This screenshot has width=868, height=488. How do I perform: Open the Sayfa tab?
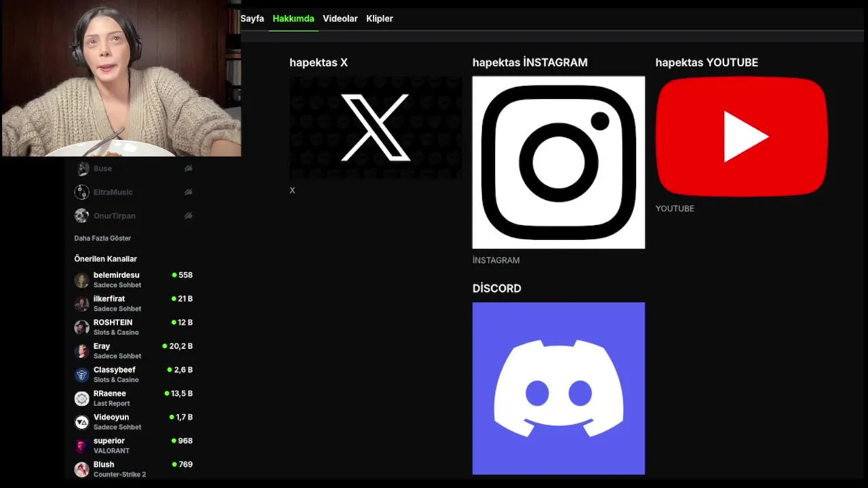point(252,18)
